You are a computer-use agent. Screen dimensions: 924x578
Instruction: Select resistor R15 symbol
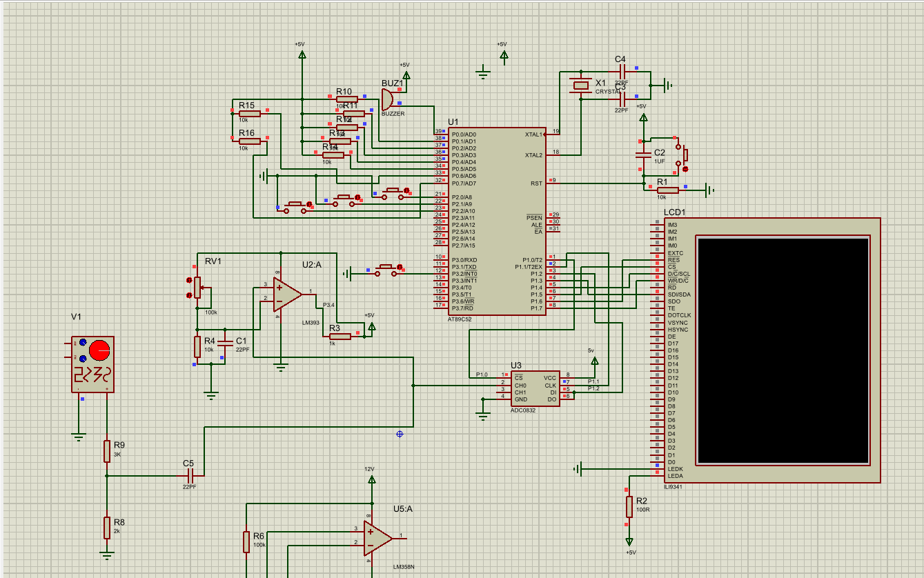(250, 114)
